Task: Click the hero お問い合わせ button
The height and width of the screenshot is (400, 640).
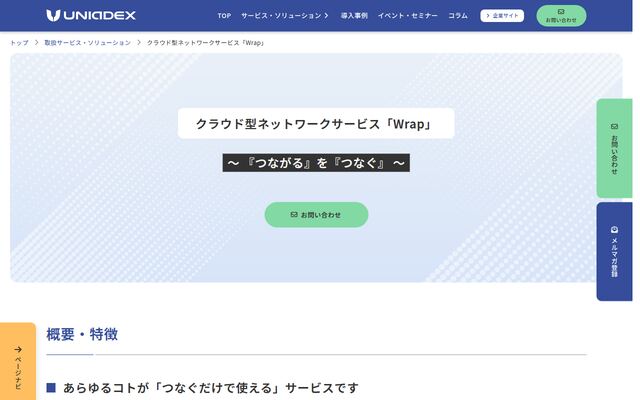Action: point(316,215)
